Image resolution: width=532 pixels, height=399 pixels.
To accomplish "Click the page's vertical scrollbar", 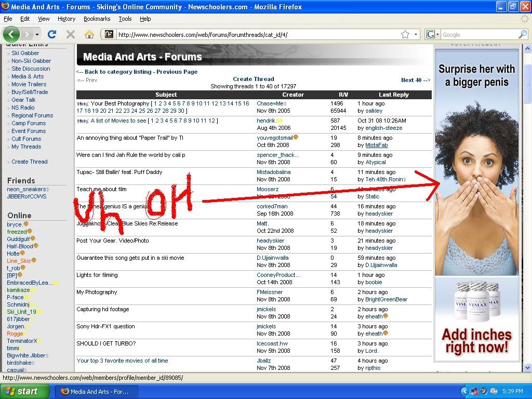I will (527, 208).
